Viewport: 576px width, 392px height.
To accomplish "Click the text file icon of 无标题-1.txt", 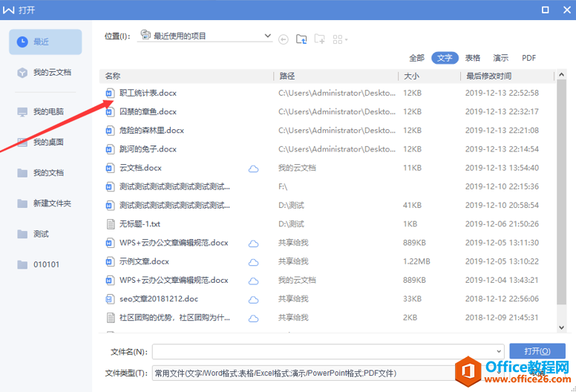I will click(110, 224).
